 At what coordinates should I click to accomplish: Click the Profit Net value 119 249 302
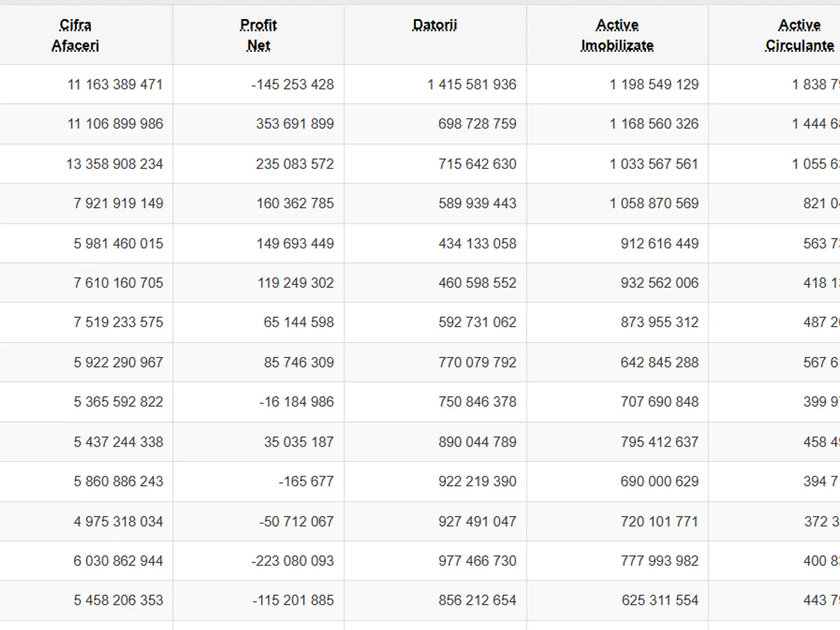295,283
